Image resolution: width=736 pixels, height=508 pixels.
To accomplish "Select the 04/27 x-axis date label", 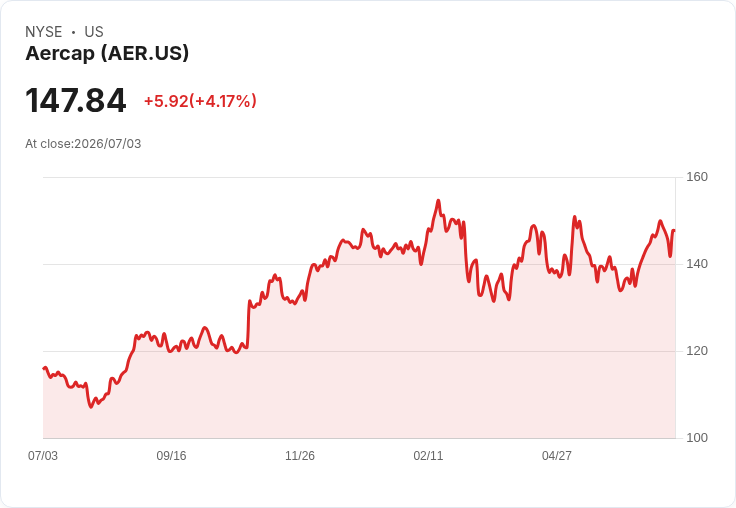I will pyautogui.click(x=557, y=455).
